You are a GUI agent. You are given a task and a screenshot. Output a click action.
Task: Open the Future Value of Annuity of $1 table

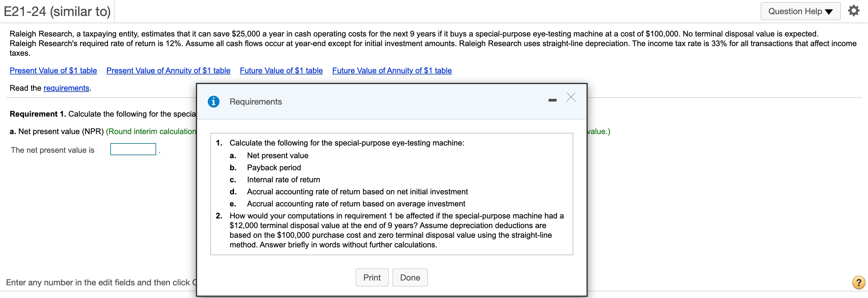[x=392, y=71]
